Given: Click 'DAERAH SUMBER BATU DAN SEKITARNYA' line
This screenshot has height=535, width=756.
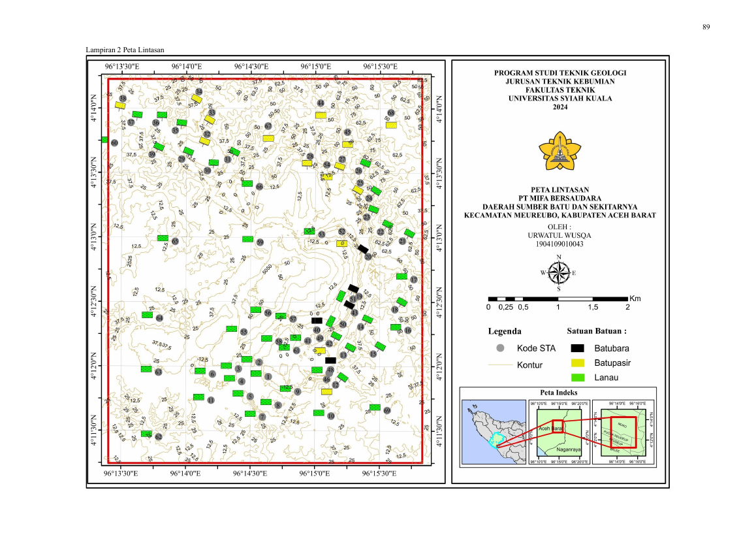Looking at the screenshot, I should 559,206.
